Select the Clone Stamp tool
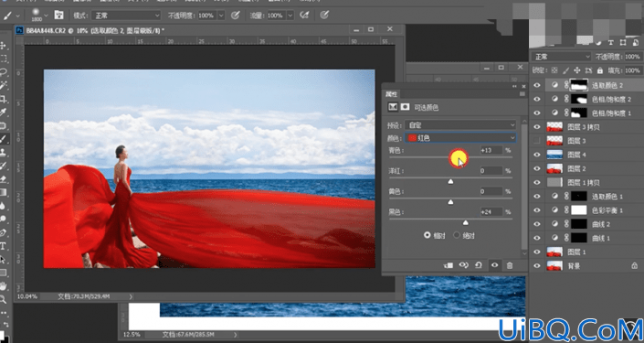Viewport: 644px width, 343px height. click(4, 153)
